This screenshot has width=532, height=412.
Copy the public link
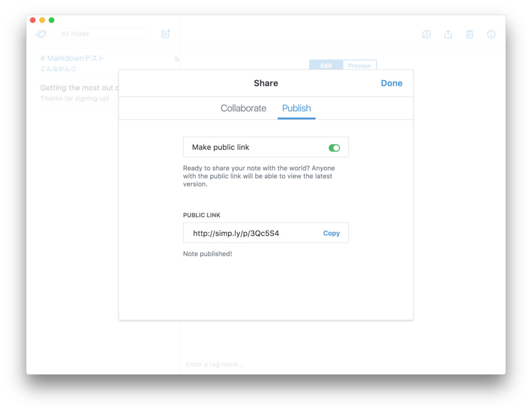coord(331,233)
